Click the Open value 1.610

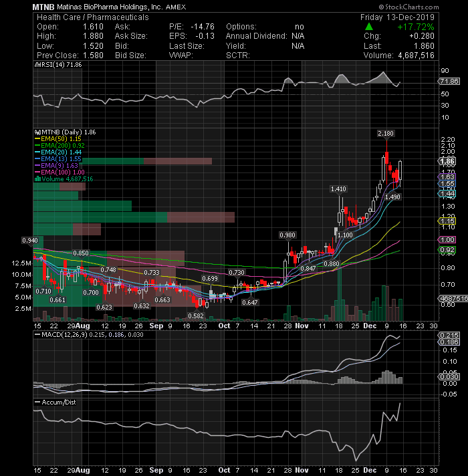pos(93,27)
